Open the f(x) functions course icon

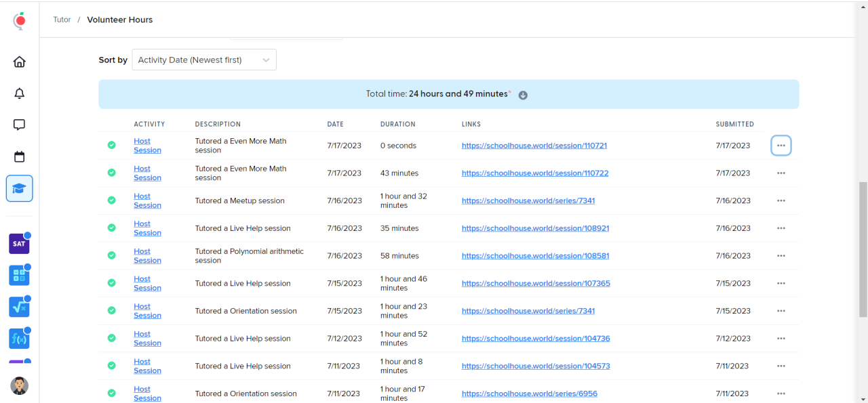tap(19, 339)
